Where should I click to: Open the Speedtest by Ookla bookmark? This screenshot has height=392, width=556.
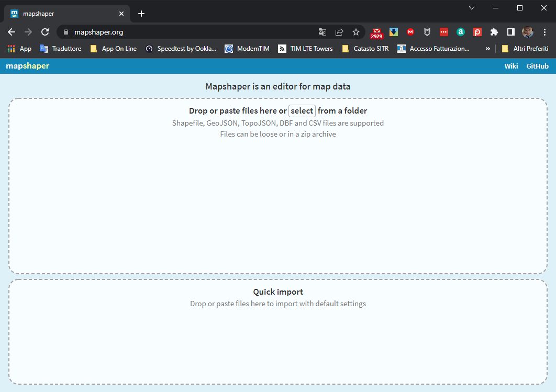(x=181, y=49)
